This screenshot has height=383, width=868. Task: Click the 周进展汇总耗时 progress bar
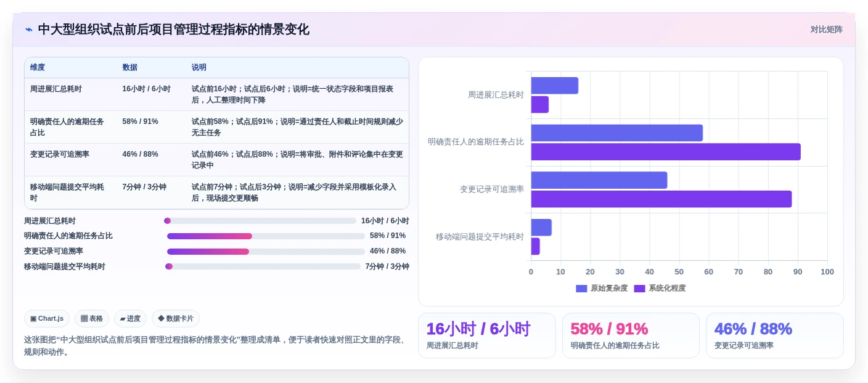tap(260, 221)
